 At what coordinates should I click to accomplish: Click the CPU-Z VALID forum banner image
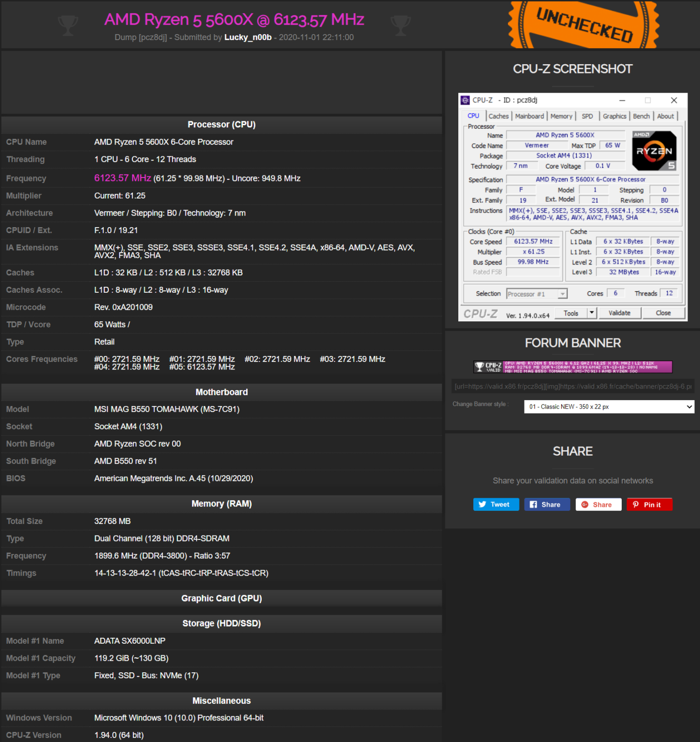[573, 367]
